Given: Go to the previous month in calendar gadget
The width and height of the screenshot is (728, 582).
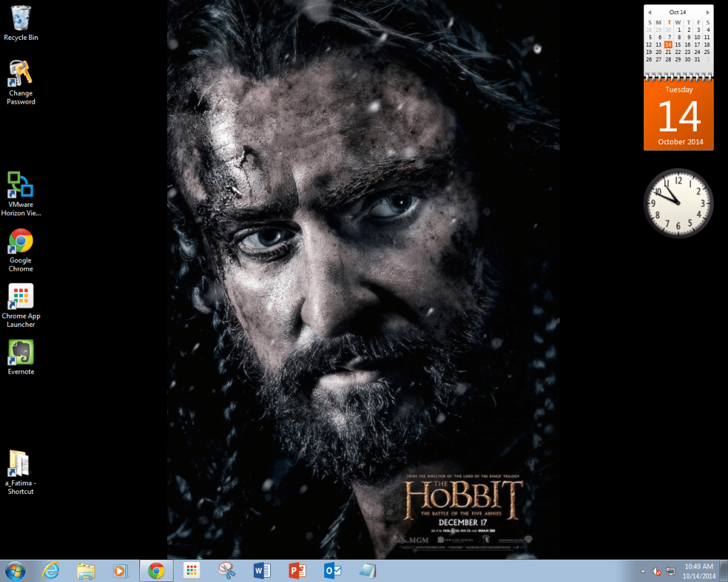Looking at the screenshot, I should pyautogui.click(x=649, y=11).
